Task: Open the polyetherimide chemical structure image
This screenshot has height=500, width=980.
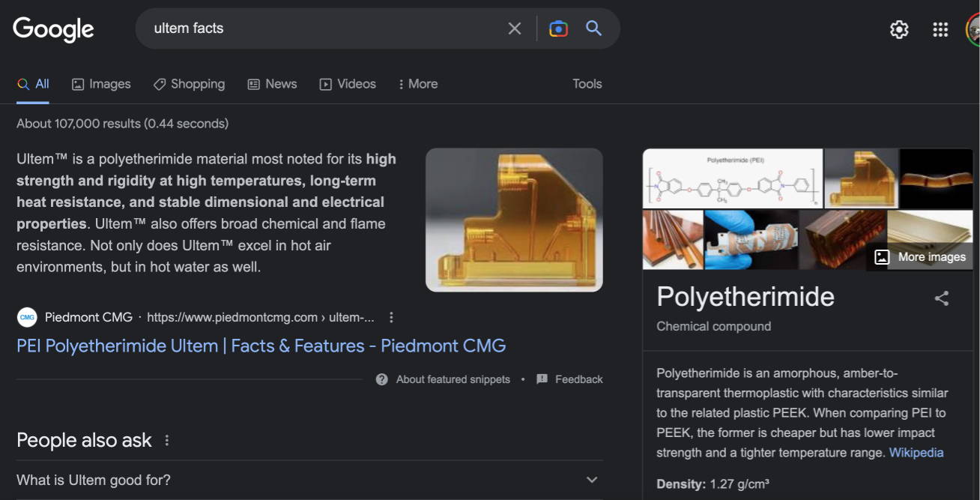Action: 733,178
